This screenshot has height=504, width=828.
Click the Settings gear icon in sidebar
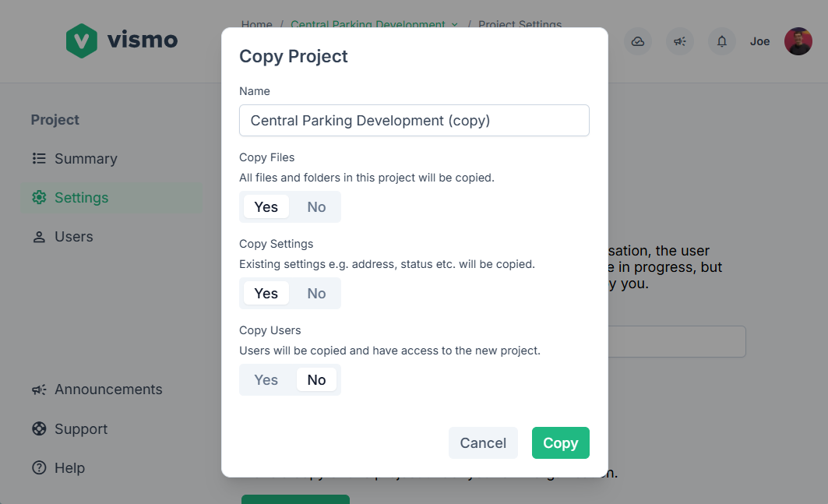coord(39,198)
